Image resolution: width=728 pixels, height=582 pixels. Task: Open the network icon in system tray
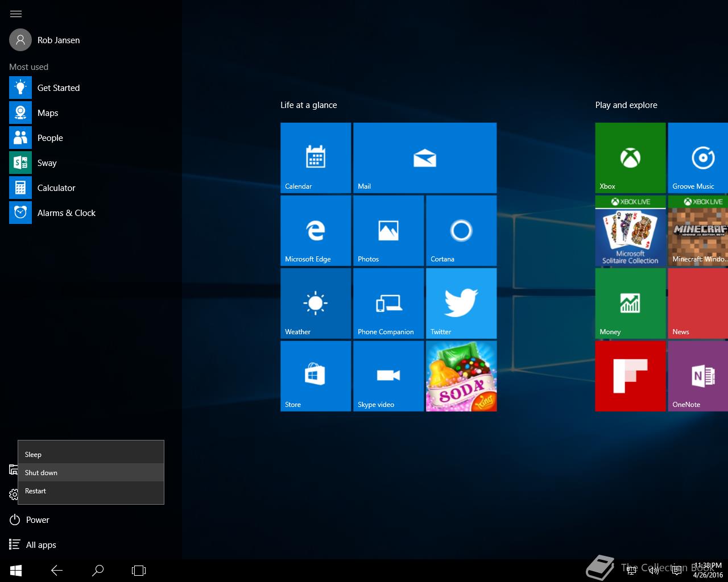(x=631, y=571)
